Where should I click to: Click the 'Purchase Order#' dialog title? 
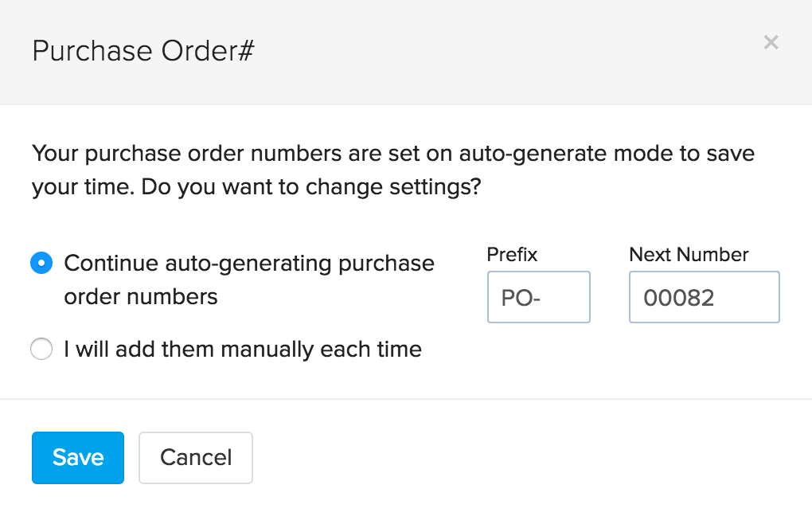click(x=142, y=50)
